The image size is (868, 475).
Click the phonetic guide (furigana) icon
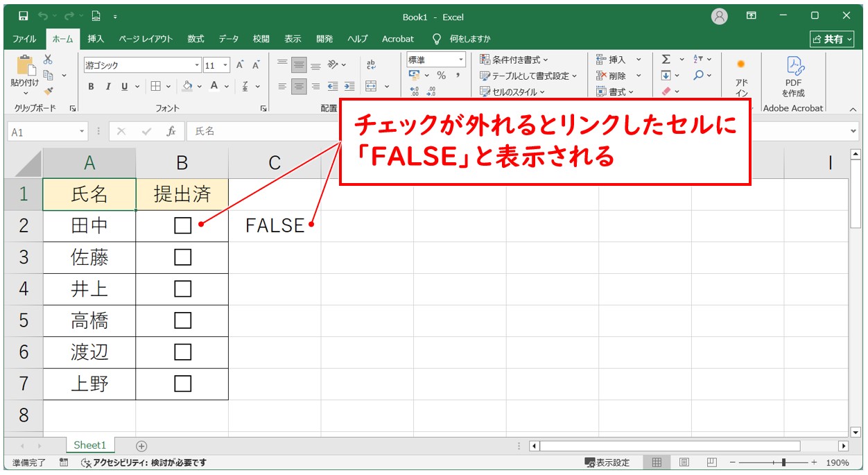point(246,87)
